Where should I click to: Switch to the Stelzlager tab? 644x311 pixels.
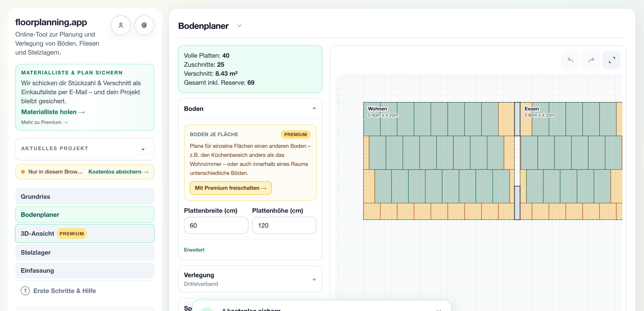pos(85,253)
